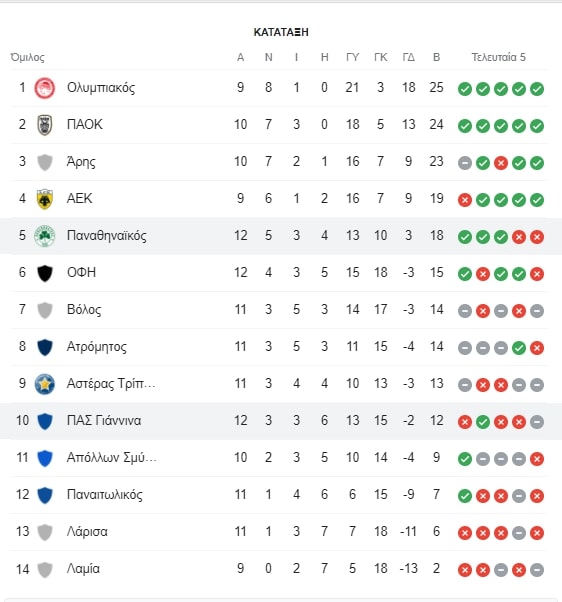Click the ΚΑΤΑΤΑΞΗ standings title
562x602 pixels.
281,32
